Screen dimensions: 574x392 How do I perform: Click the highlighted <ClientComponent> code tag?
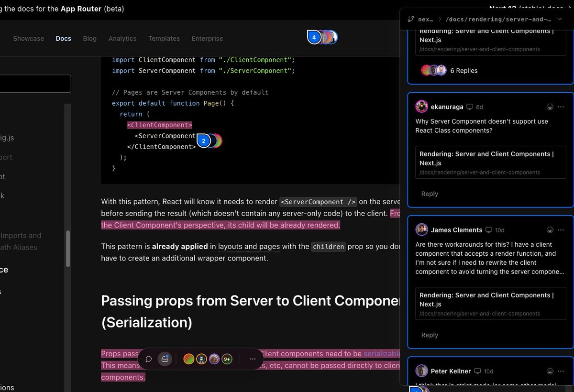click(x=159, y=125)
